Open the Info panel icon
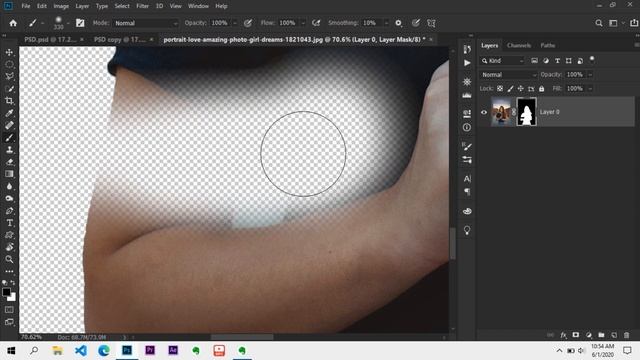 (x=467, y=127)
